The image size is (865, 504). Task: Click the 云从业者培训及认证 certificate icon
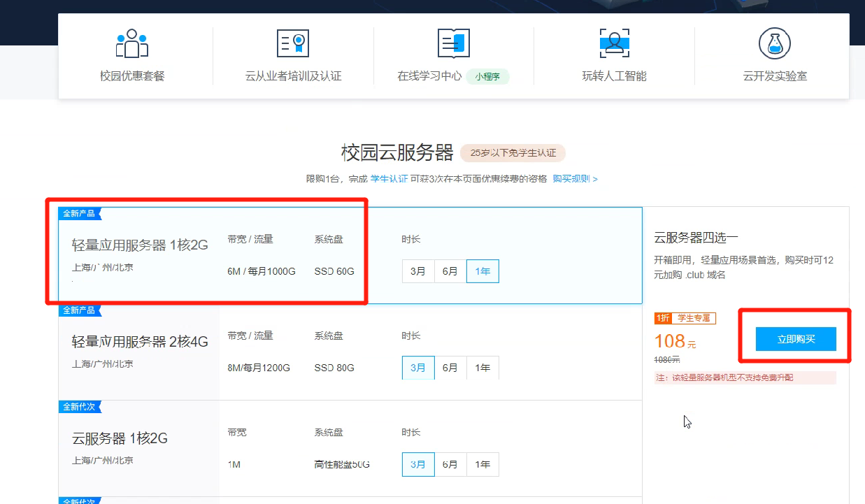coord(293,43)
